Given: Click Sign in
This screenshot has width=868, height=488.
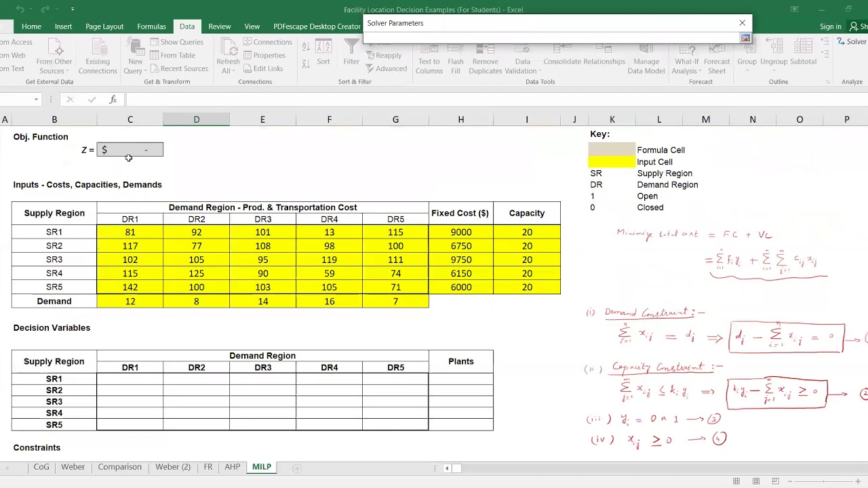Looking at the screenshot, I should click(830, 26).
